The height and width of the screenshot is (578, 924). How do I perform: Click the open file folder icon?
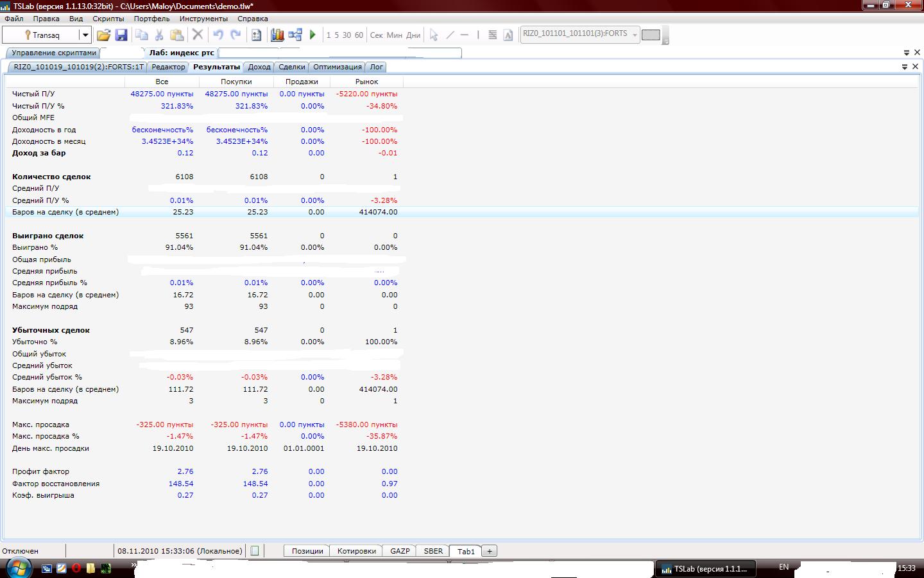[103, 35]
